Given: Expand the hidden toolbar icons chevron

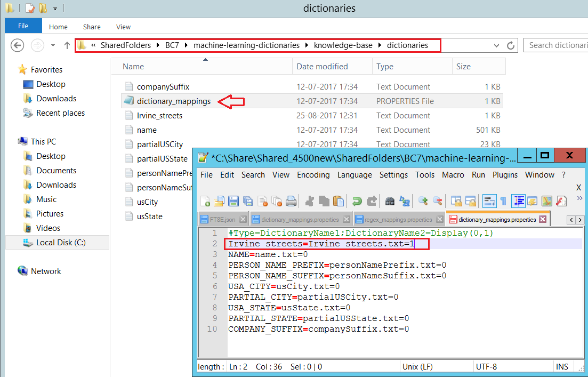Looking at the screenshot, I should [x=580, y=198].
